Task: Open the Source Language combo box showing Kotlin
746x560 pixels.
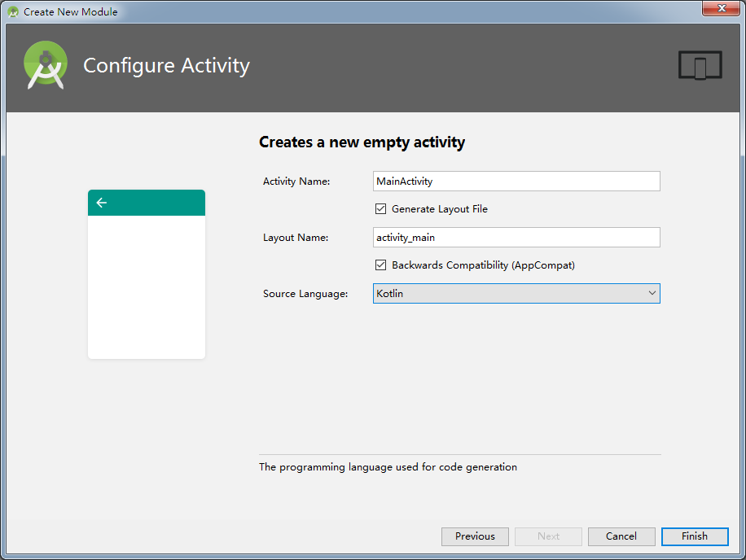Action: pyautogui.click(x=516, y=294)
